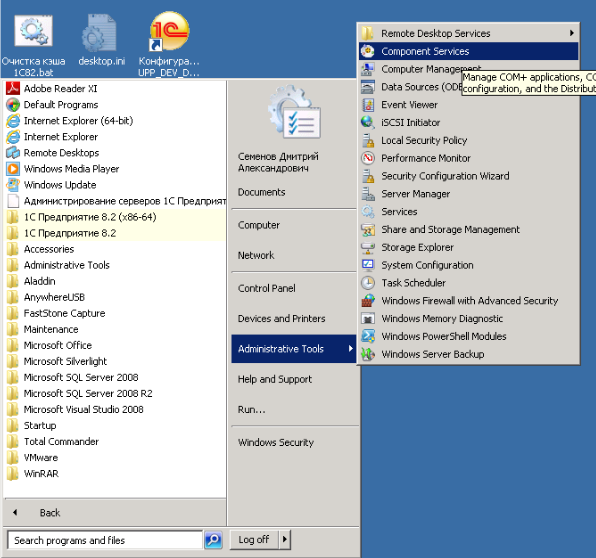Click the Adobe Reader XI icon
The height and width of the screenshot is (558, 596).
[13, 89]
